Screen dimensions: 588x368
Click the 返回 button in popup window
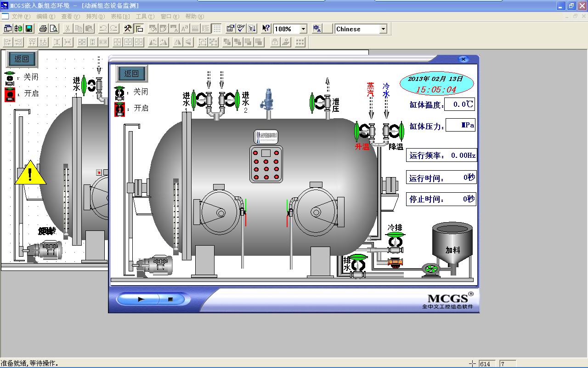131,74
